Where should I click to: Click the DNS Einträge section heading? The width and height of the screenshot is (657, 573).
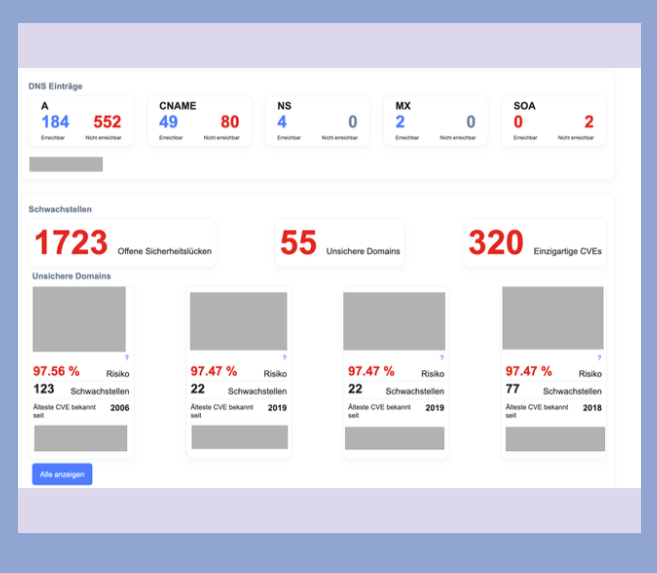55,86
